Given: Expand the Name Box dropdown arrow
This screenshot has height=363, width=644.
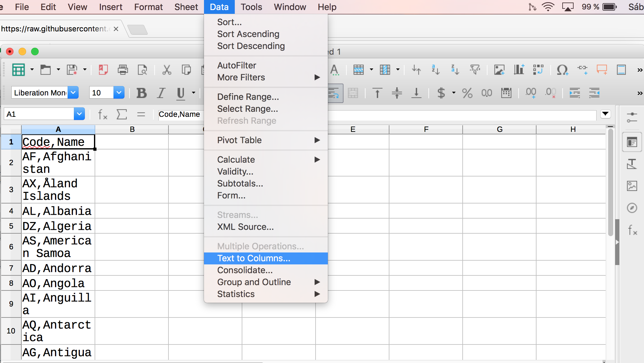Looking at the screenshot, I should coord(79,114).
